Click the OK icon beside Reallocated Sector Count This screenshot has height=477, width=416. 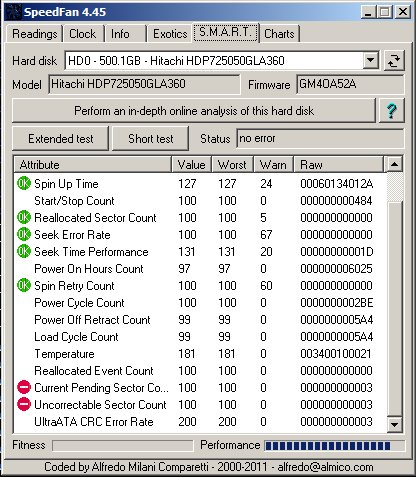coord(24,218)
